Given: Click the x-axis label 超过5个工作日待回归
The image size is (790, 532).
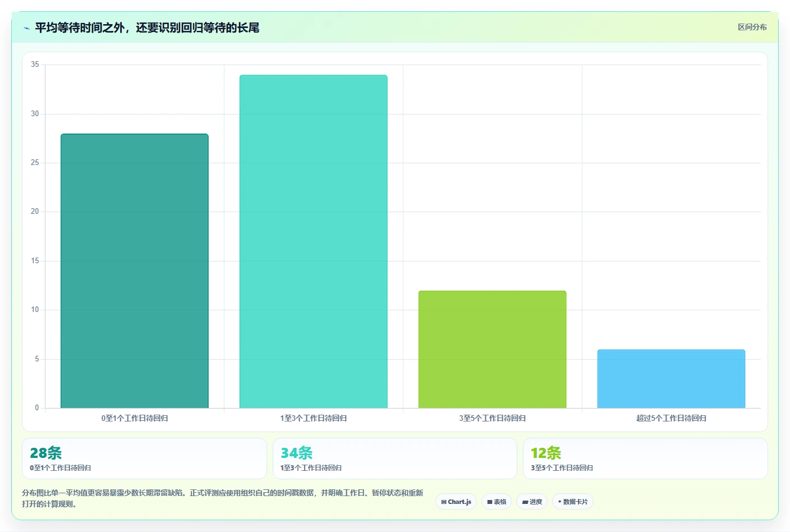Looking at the screenshot, I should point(671,418).
